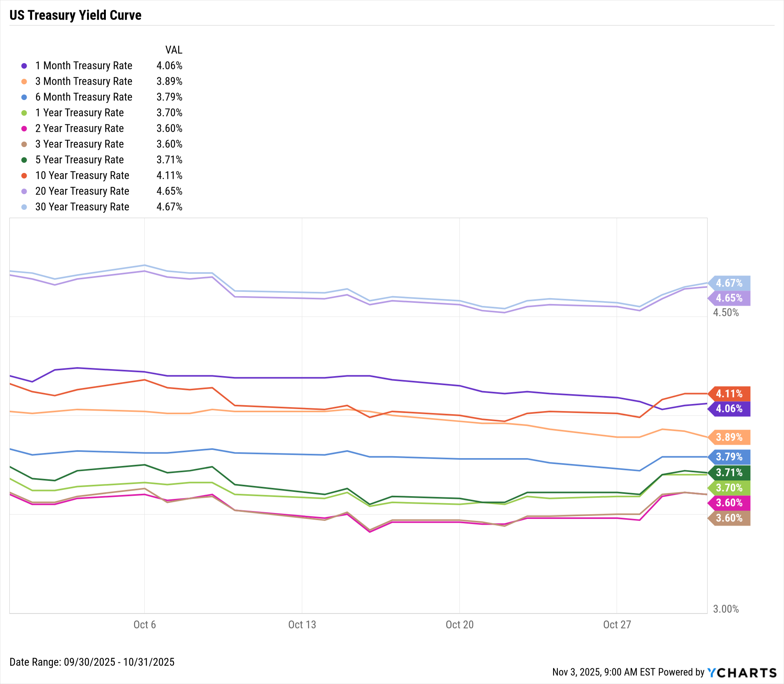This screenshot has height=684, width=784.
Task: Click the 3.79% blue value flag
Action: [x=730, y=457]
